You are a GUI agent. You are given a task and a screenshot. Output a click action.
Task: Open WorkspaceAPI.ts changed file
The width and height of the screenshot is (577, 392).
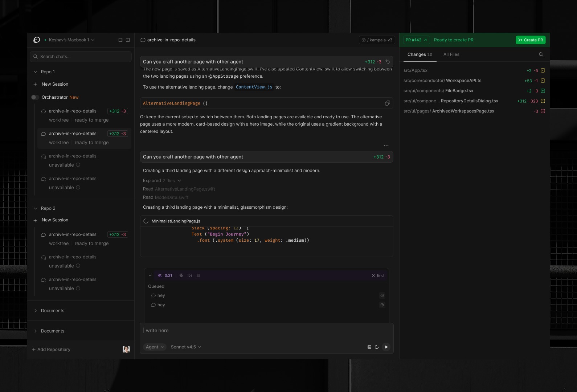[x=442, y=81]
